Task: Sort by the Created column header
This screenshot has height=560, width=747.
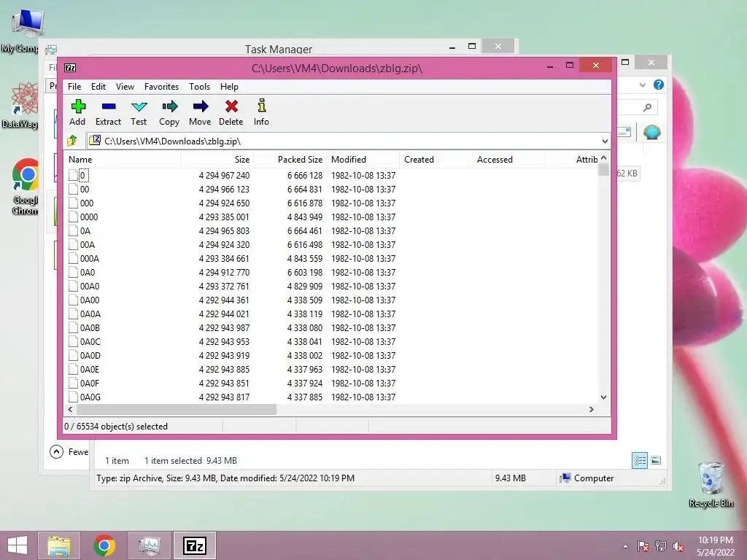Action: 436,160
